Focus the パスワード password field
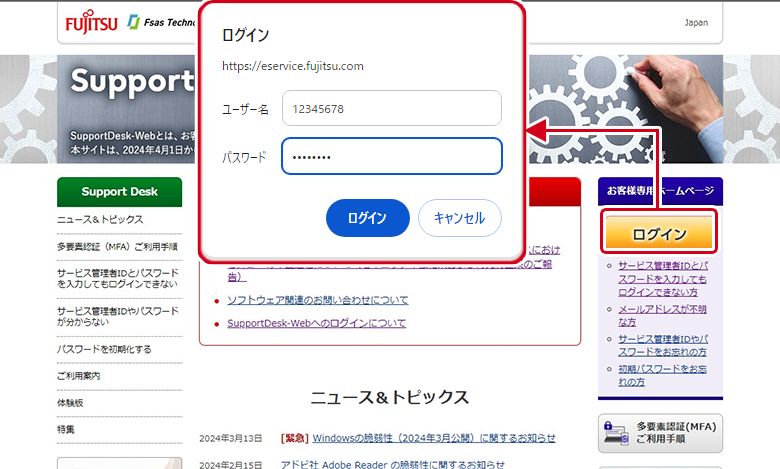The width and height of the screenshot is (780, 469). coord(391,156)
